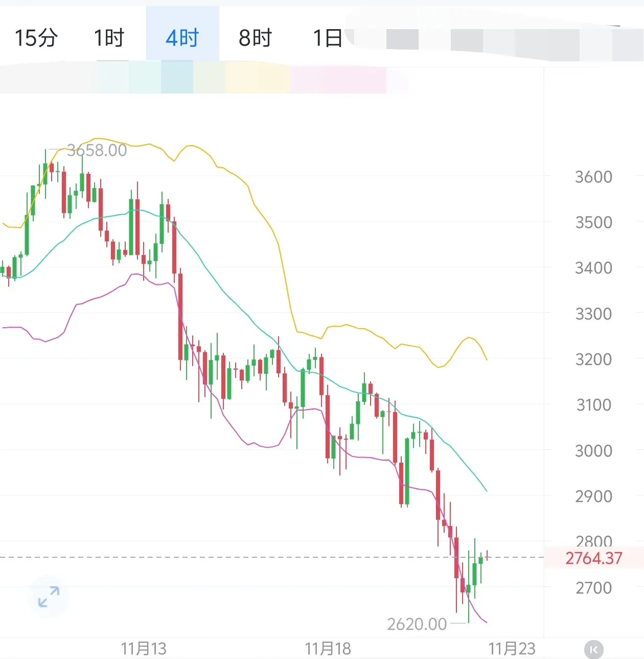This screenshot has width=644, height=659.
Task: Select the 11月18 date label
Action: (328, 649)
